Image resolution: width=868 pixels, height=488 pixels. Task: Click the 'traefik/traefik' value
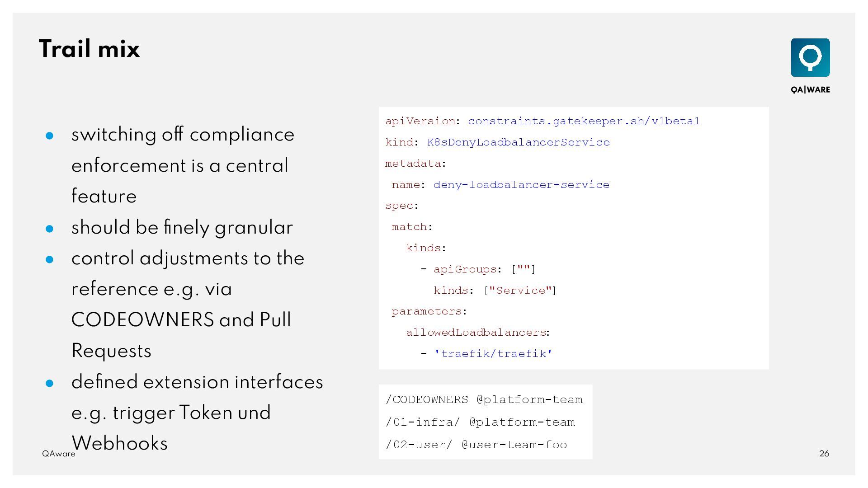pyautogui.click(x=493, y=354)
